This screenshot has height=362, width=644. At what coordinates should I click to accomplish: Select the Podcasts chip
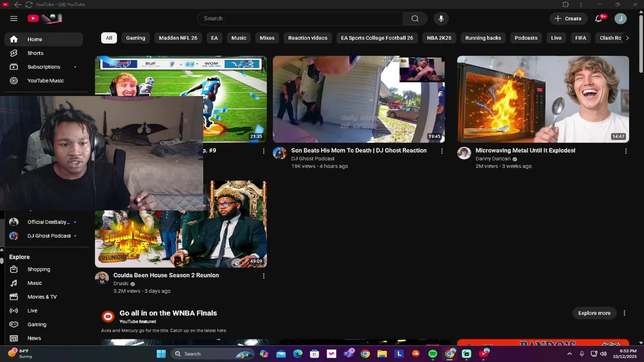point(526,38)
